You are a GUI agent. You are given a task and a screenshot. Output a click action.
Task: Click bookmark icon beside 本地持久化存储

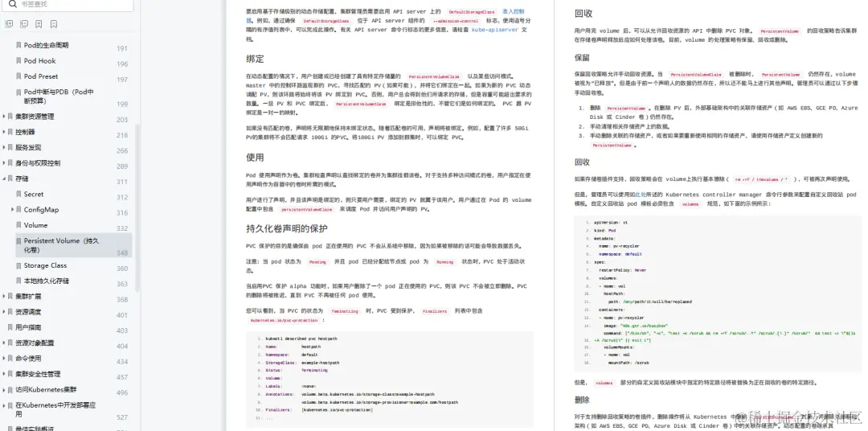point(18,281)
